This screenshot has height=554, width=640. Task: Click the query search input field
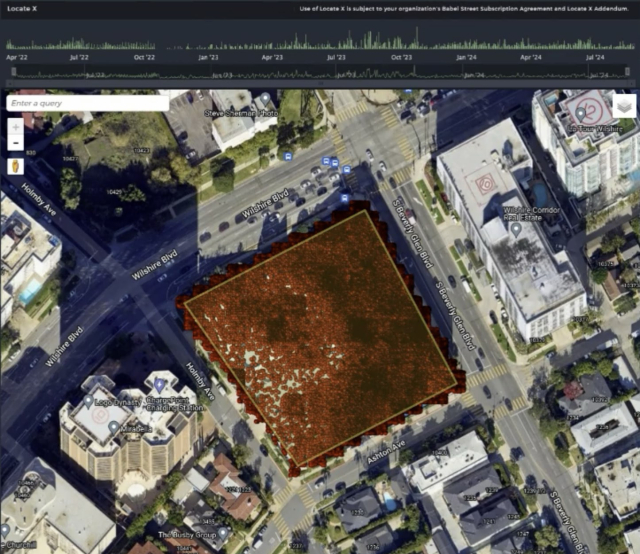point(87,103)
